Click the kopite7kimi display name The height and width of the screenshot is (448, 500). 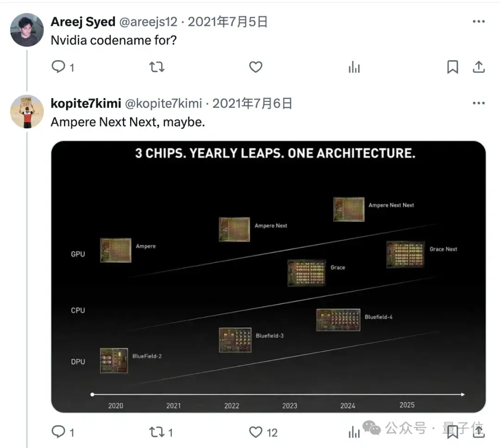pos(86,103)
